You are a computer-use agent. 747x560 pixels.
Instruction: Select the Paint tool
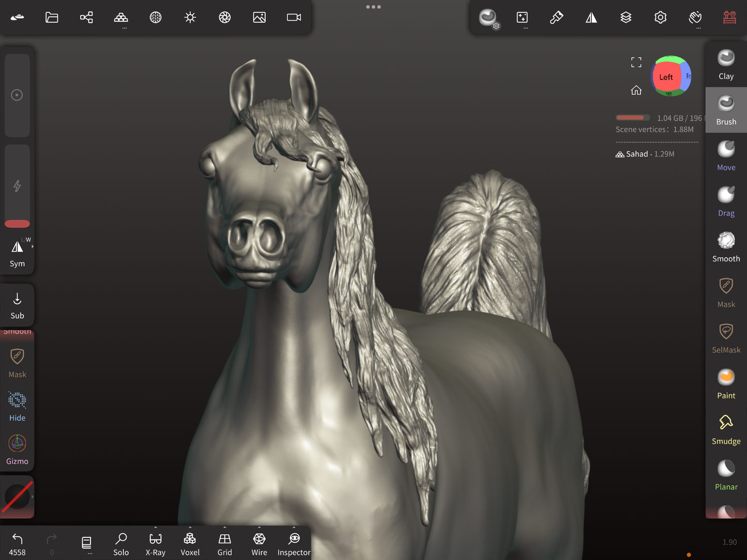click(726, 384)
